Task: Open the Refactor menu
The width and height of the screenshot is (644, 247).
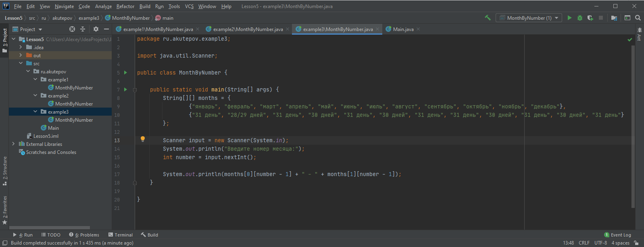Action: 125,6
